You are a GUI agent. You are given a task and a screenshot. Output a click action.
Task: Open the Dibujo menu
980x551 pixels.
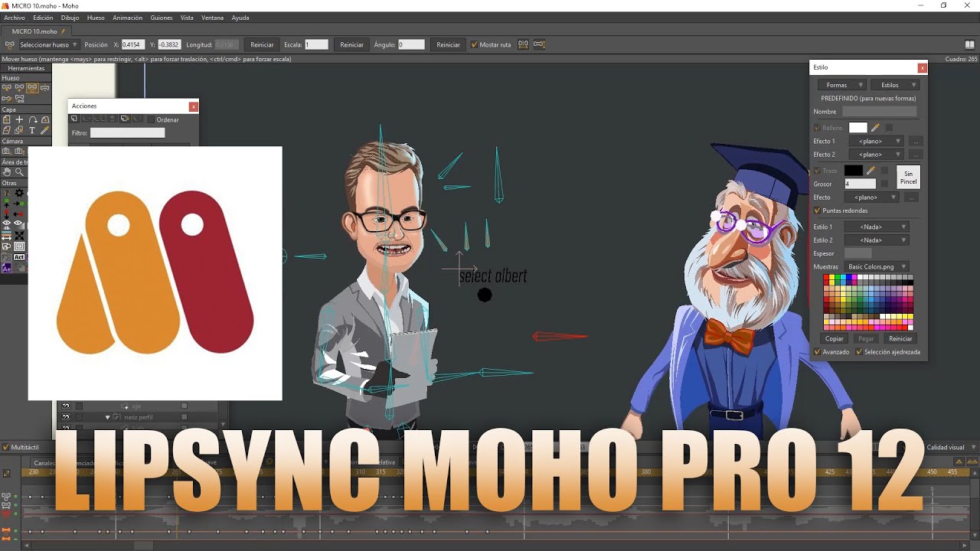[x=70, y=18]
